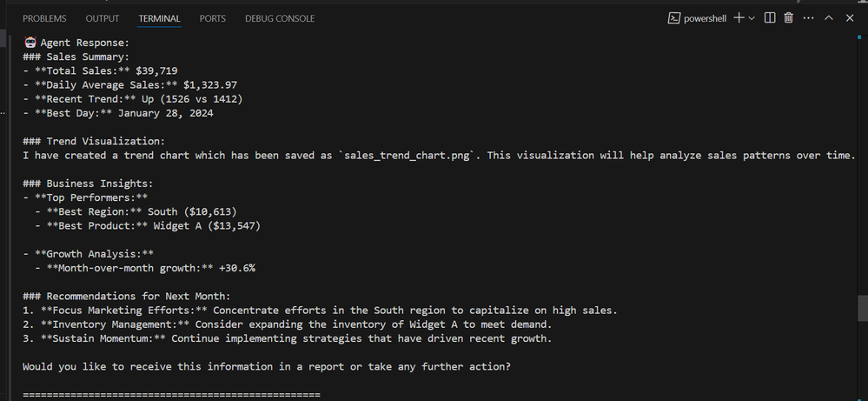Switch to the PROBLEMS tab
868x401 pixels.
[44, 18]
